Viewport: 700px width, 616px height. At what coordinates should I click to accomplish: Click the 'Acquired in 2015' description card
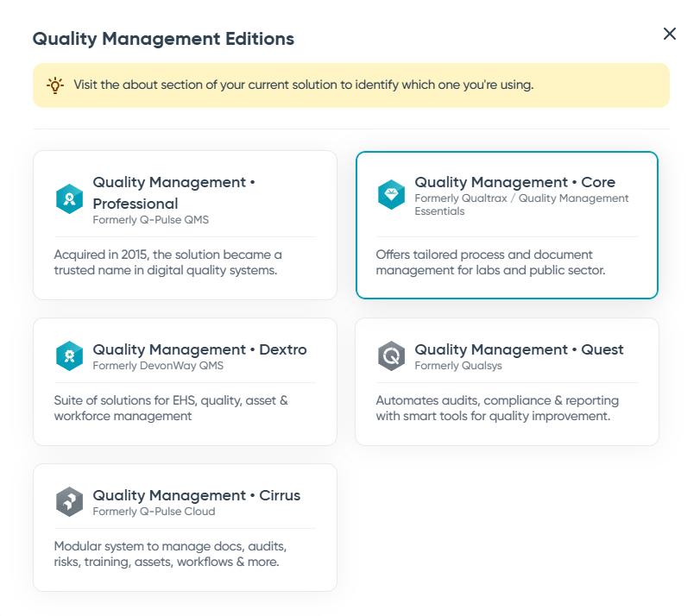[167, 262]
